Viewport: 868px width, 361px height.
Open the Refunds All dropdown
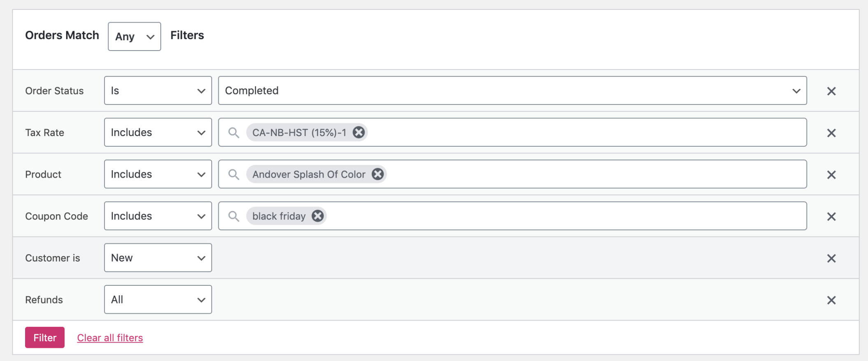coord(157,299)
